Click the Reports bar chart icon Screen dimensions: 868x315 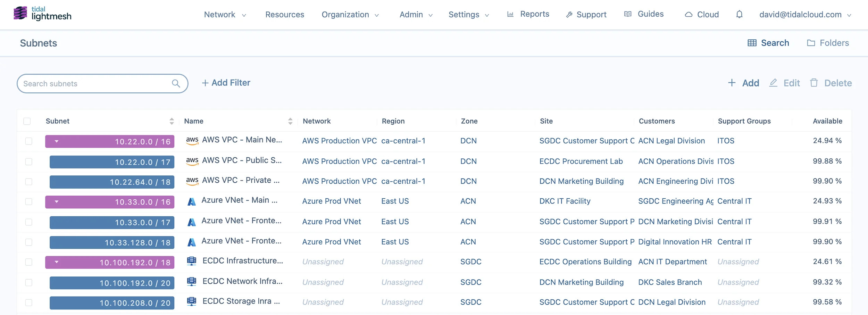pyautogui.click(x=510, y=14)
